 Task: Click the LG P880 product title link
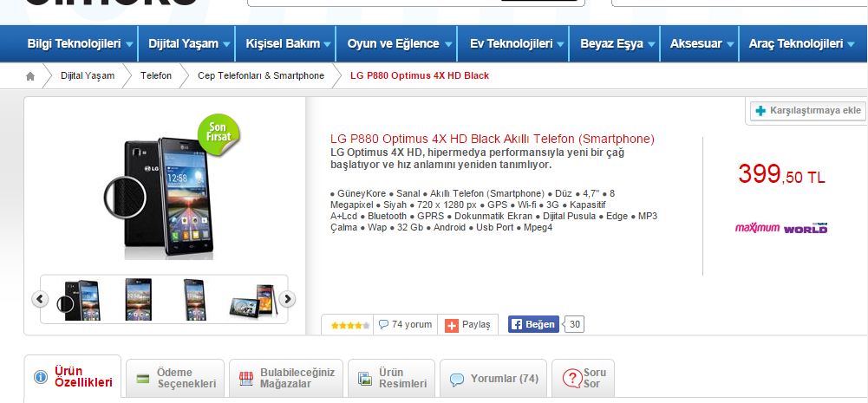[x=493, y=139]
